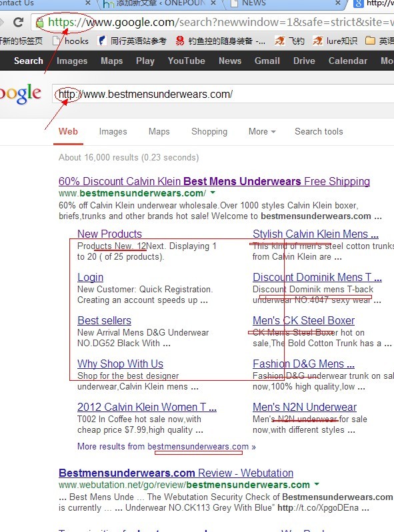The height and width of the screenshot is (532, 394).
Task: Open the Fashion D&G Mens sitelink
Action: [303, 364]
